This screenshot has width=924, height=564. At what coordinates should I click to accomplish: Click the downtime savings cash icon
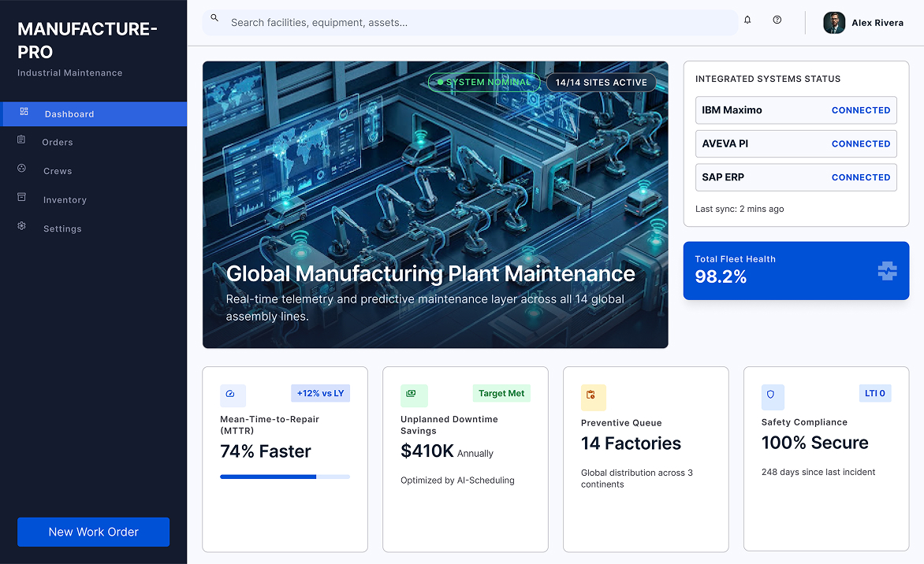[412, 394]
